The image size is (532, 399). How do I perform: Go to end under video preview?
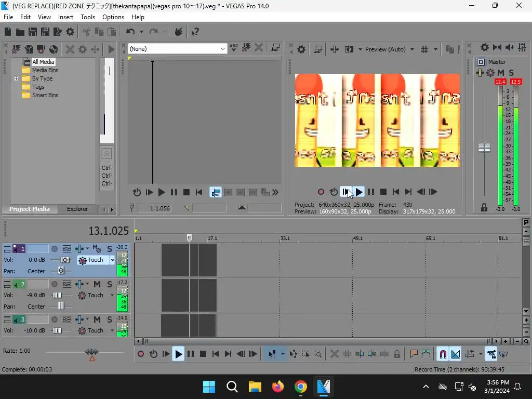[408, 192]
